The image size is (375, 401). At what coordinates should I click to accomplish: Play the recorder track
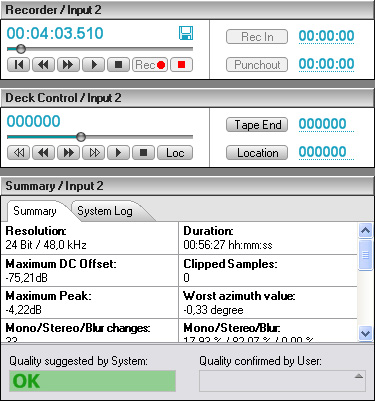point(94,65)
